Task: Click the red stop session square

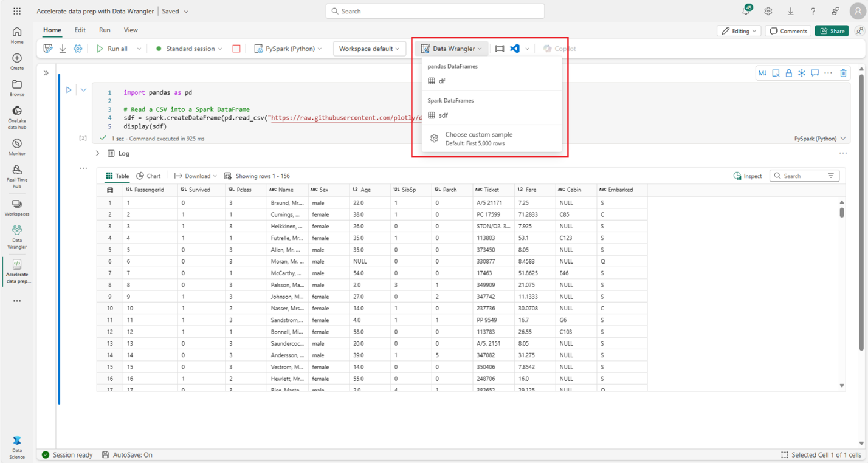Action: [x=236, y=49]
